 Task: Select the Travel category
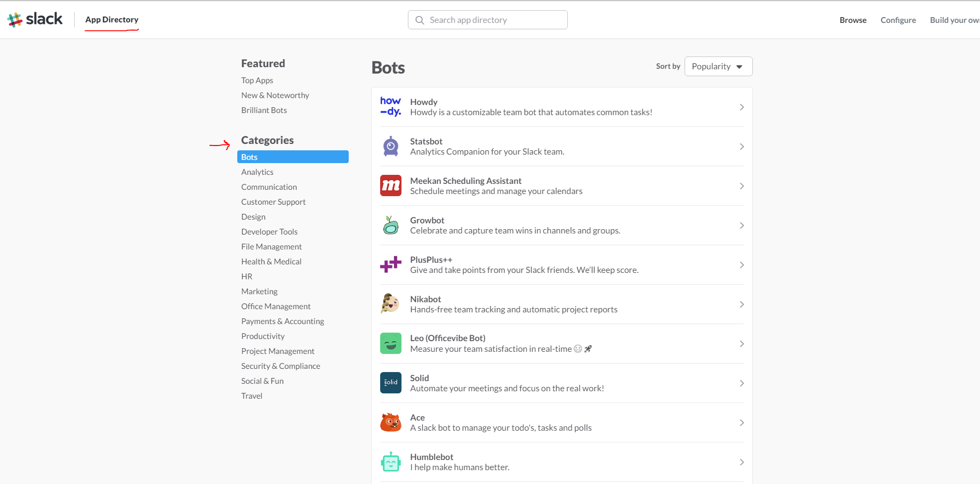252,396
